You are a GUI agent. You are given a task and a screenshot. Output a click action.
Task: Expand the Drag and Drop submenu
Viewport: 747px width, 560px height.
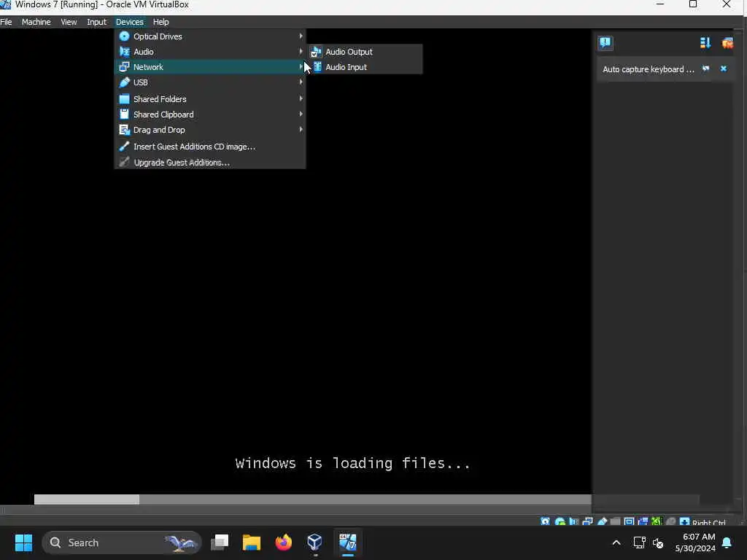[x=210, y=129]
